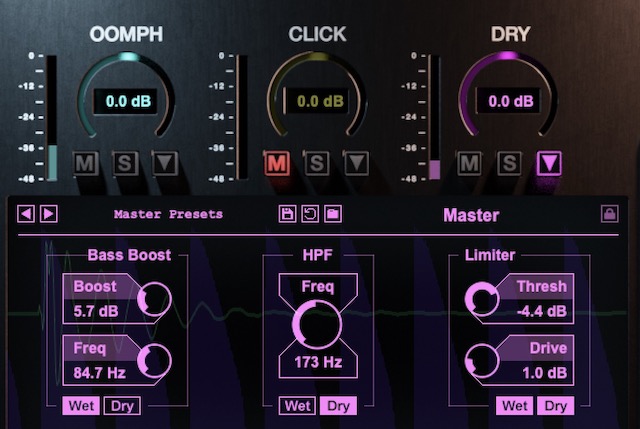Click the 5.7 dB boost value
This screenshot has width=640, height=429.
coord(96,311)
